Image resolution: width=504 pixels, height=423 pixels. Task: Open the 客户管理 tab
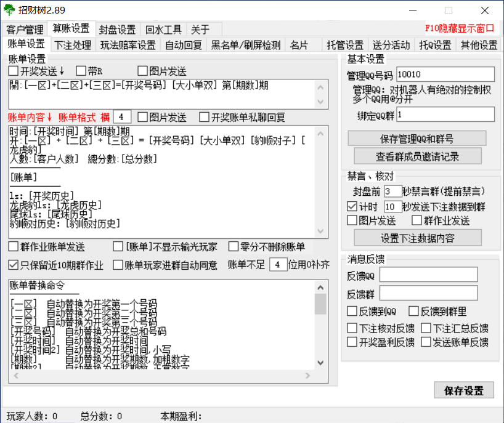tap(25, 30)
